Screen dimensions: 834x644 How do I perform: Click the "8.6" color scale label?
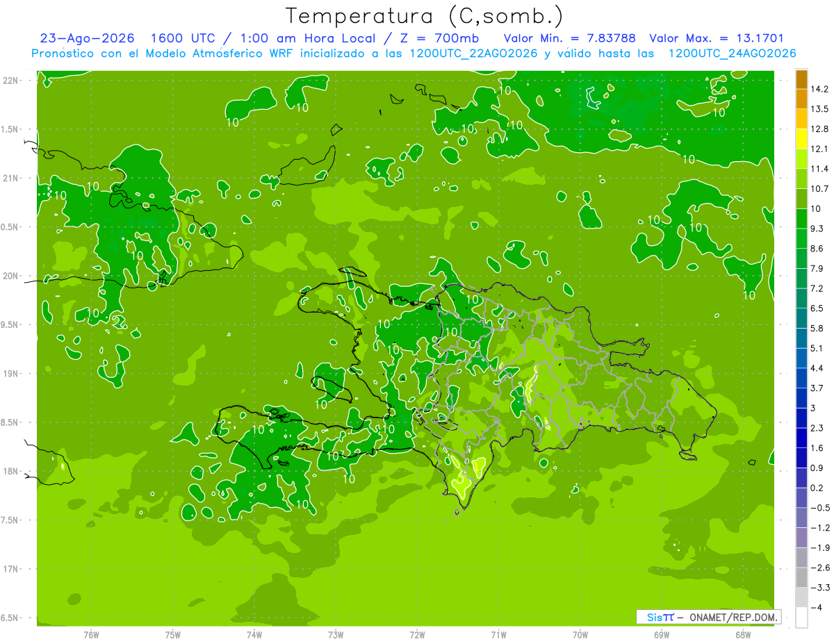[x=818, y=248]
